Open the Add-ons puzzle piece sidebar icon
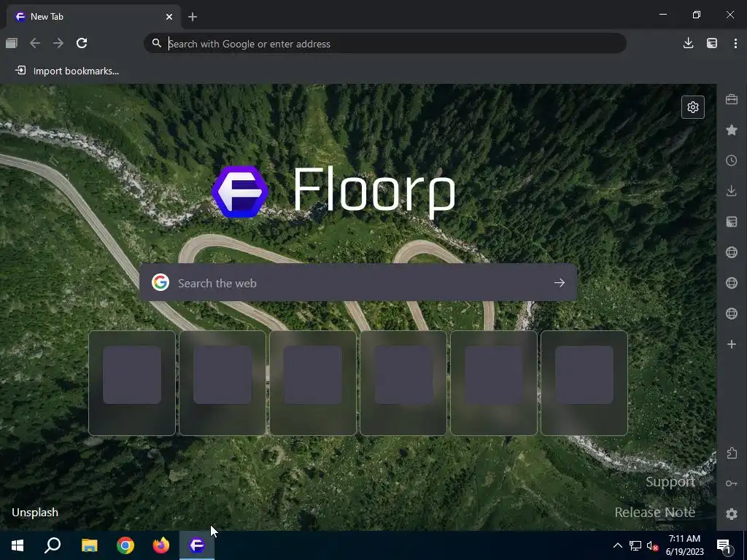 point(732,453)
